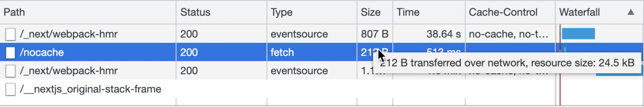Sort requests by the Size column

pos(370,12)
